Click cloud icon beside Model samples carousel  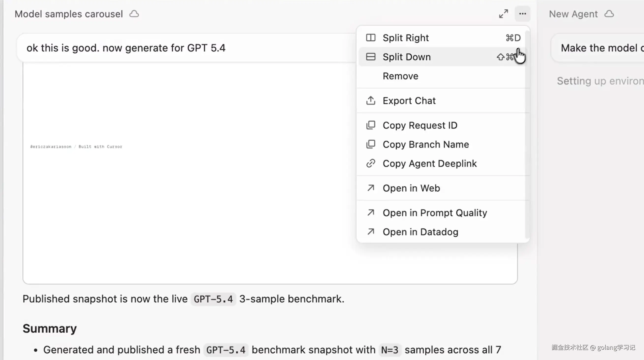(134, 14)
